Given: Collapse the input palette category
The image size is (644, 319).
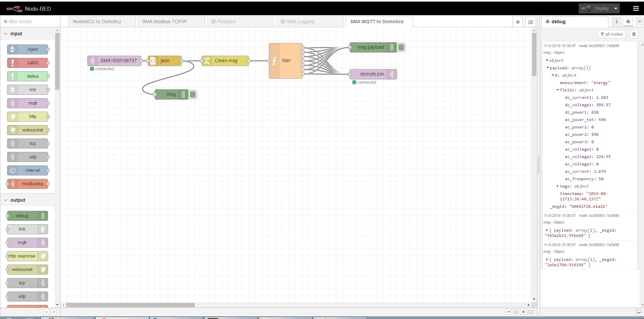Looking at the screenshot, I should pyautogui.click(x=5, y=34).
